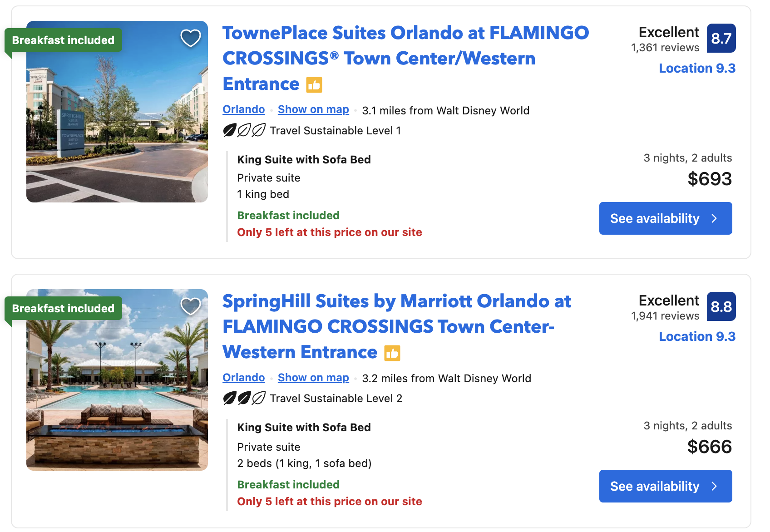Click thumbs-up preferred icon beside SpringHill Western Entrance

coord(392,353)
